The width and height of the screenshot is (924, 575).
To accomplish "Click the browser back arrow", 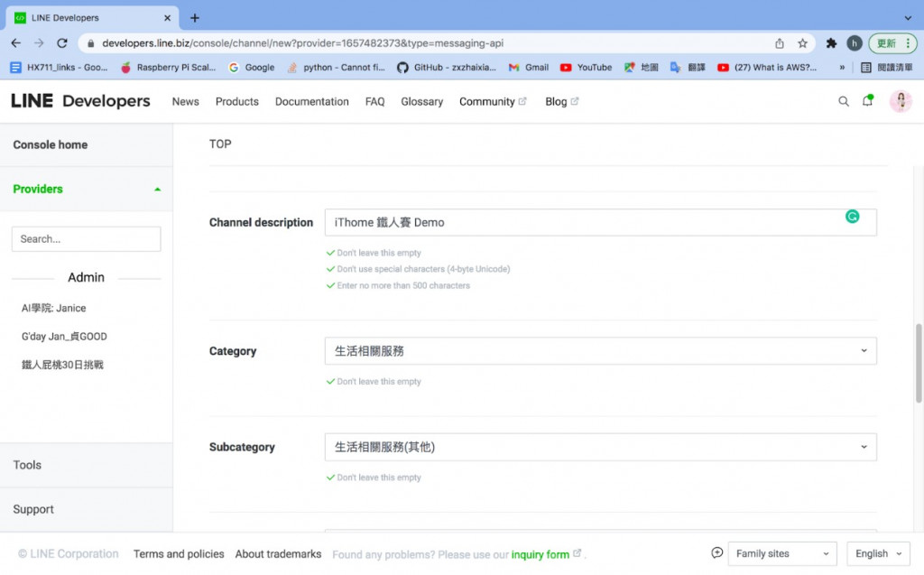I will point(16,43).
